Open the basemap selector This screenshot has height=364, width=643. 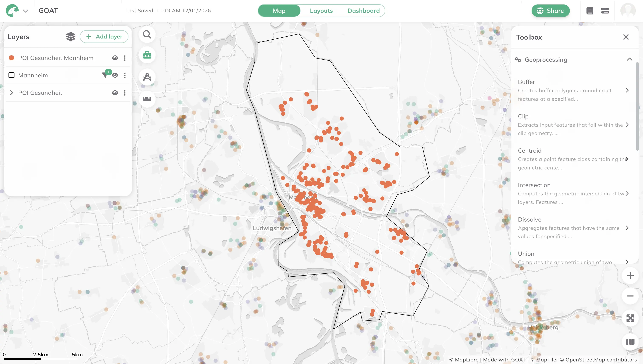coord(630,342)
